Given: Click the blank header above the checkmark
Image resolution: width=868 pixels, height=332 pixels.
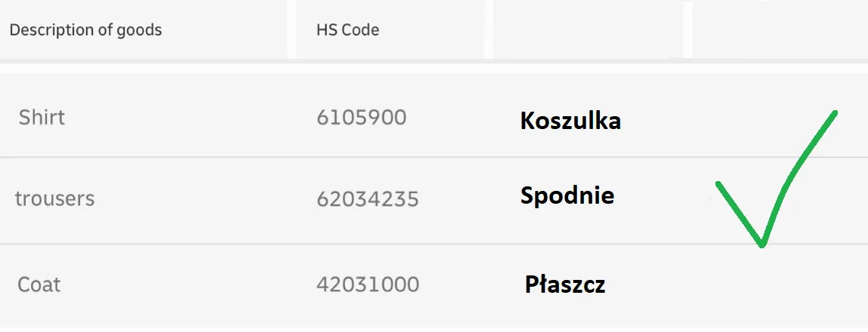Looking at the screenshot, I should 780,30.
